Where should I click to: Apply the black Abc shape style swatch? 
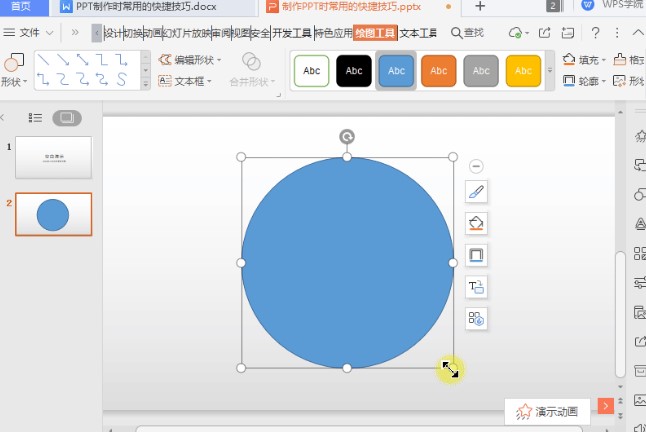point(354,71)
